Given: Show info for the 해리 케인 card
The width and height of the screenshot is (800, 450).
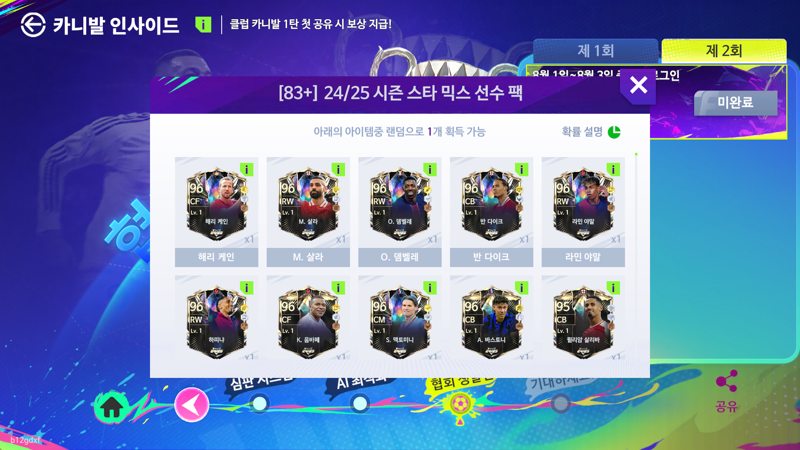Looking at the screenshot, I should pos(246,169).
